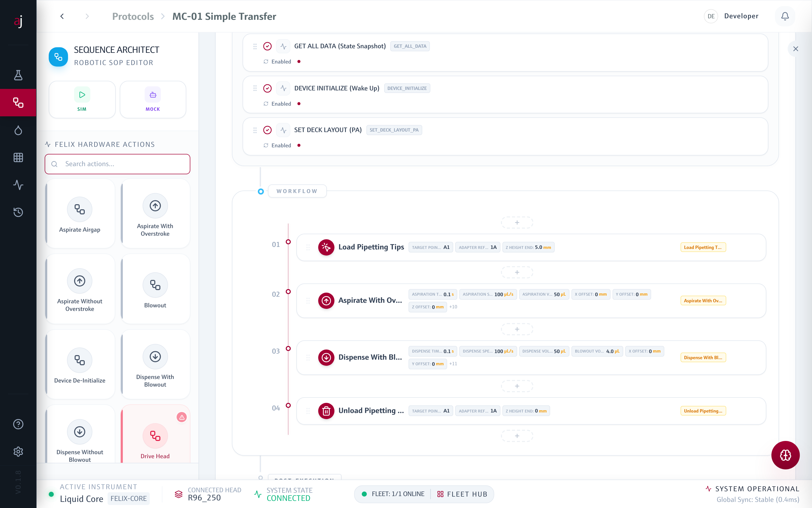Run the SIM mode button
Screen dimensions: 812x508
pyautogui.click(x=82, y=100)
